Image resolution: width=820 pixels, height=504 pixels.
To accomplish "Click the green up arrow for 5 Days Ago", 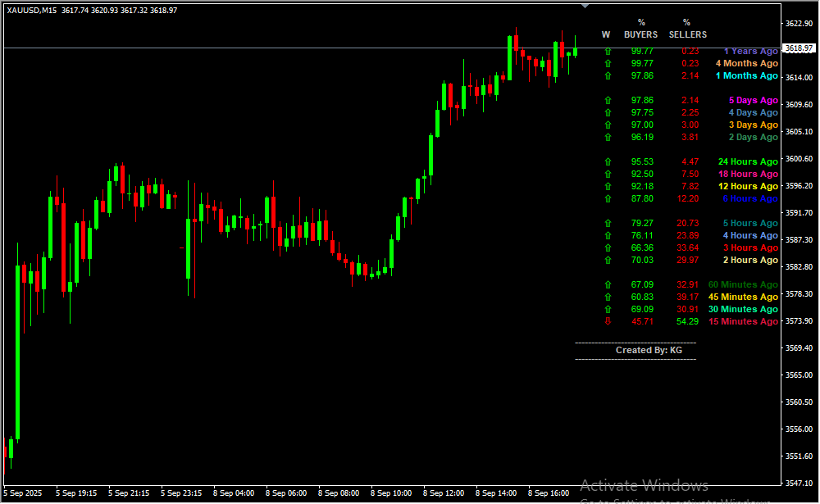I will [x=608, y=100].
